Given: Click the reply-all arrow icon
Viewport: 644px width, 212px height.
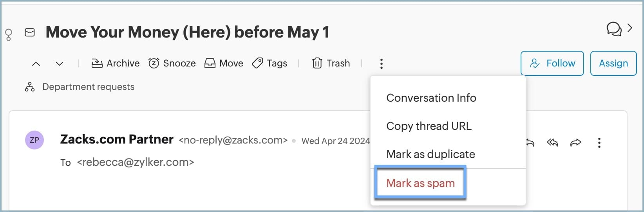Looking at the screenshot, I should pos(552,143).
